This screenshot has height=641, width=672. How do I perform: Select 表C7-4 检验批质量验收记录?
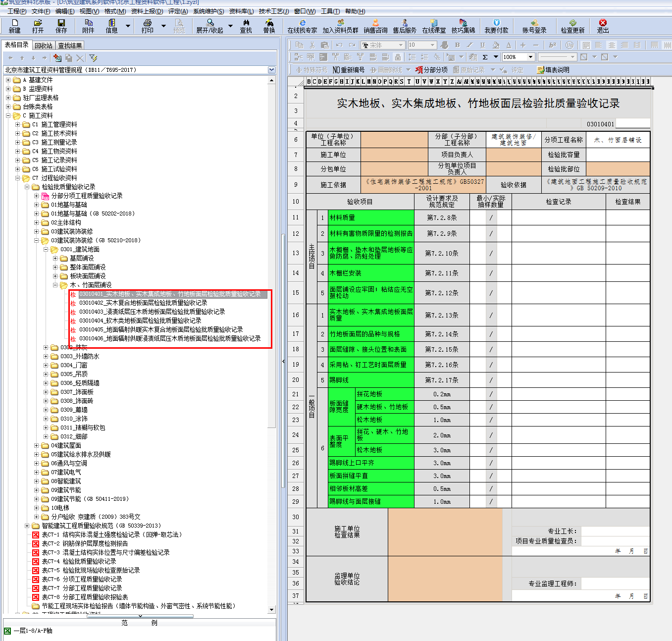pos(79,561)
